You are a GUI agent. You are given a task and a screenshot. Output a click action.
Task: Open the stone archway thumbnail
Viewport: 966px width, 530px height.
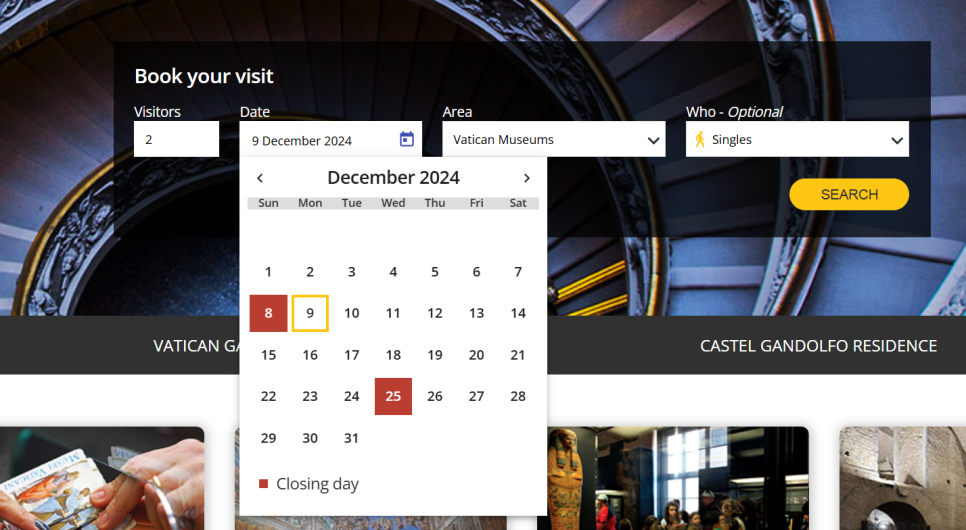click(903, 478)
